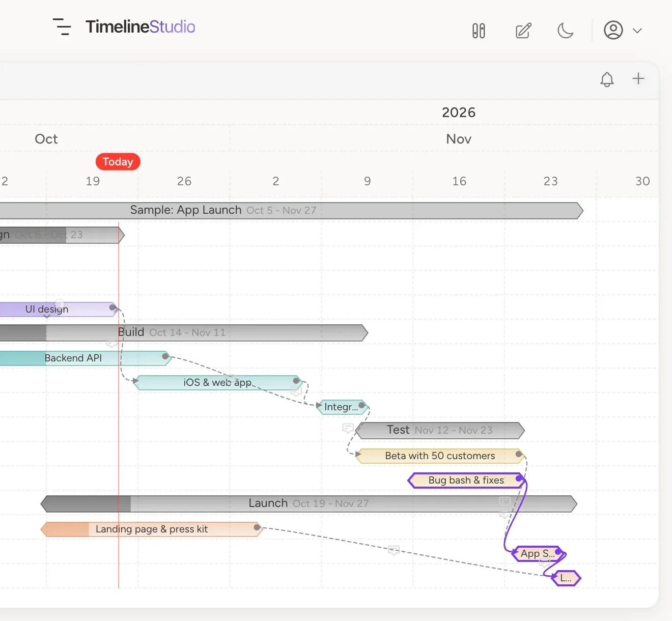Screen dimensions: 672x621
Task: Toggle dark mode with the moon icon
Action: tap(566, 31)
